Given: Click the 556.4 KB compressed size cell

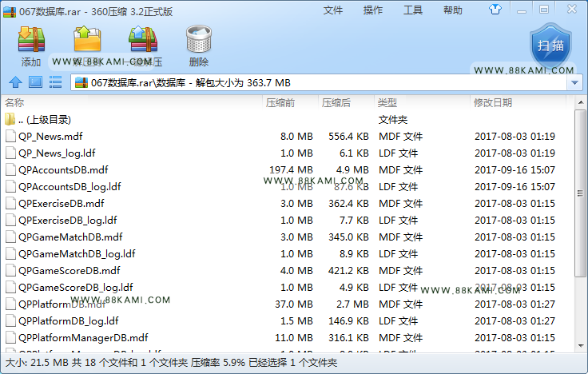Looking at the screenshot, I should coord(349,137).
